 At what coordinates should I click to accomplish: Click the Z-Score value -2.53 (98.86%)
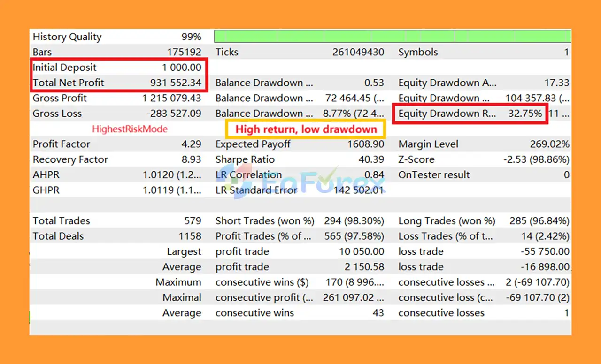536,159
